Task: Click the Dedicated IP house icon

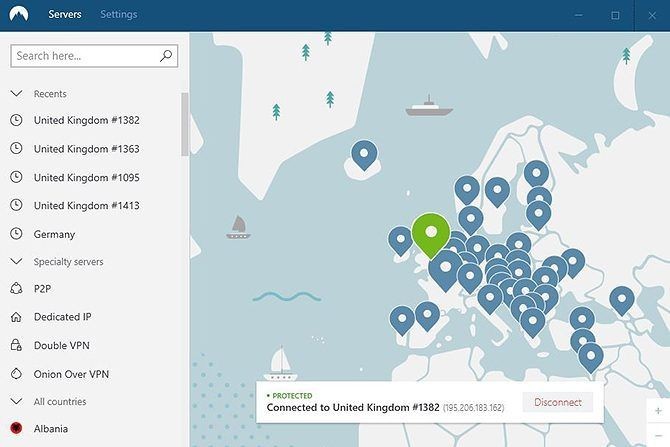Action: [16, 317]
